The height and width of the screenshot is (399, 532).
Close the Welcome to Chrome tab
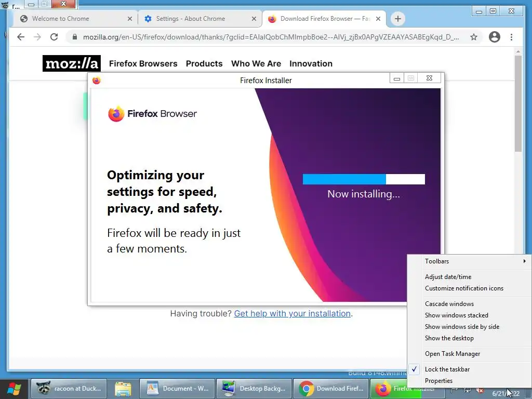click(x=129, y=19)
